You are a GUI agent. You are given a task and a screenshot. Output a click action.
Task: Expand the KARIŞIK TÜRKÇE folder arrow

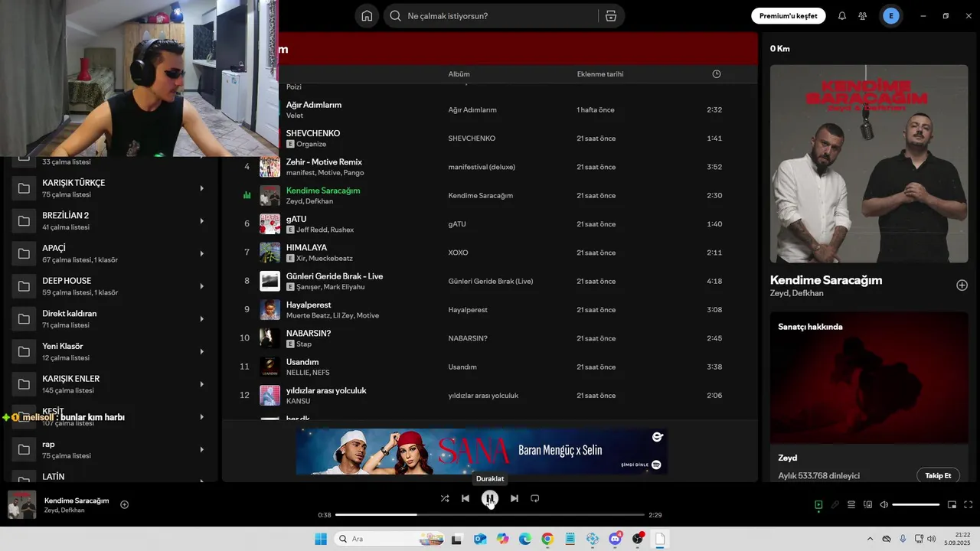pyautogui.click(x=202, y=188)
